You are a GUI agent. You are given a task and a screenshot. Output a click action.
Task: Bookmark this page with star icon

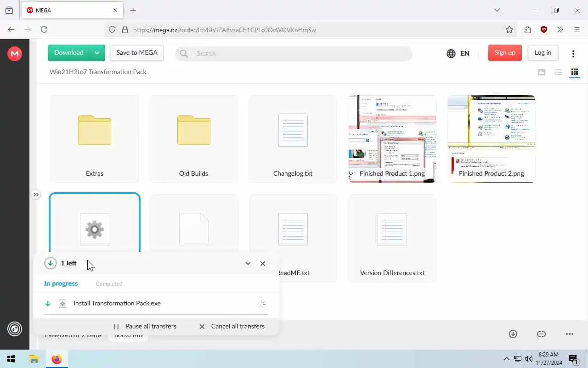(x=509, y=29)
